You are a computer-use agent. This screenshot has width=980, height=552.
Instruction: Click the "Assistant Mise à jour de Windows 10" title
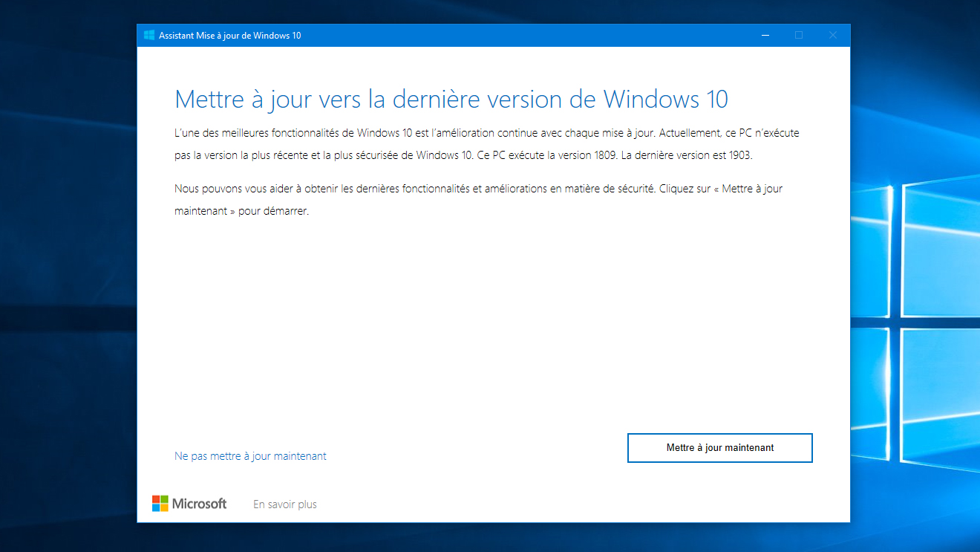tap(230, 36)
